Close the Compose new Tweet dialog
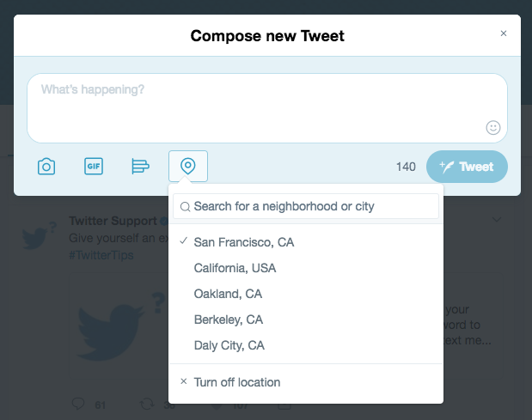This screenshot has width=532, height=420. point(504,33)
